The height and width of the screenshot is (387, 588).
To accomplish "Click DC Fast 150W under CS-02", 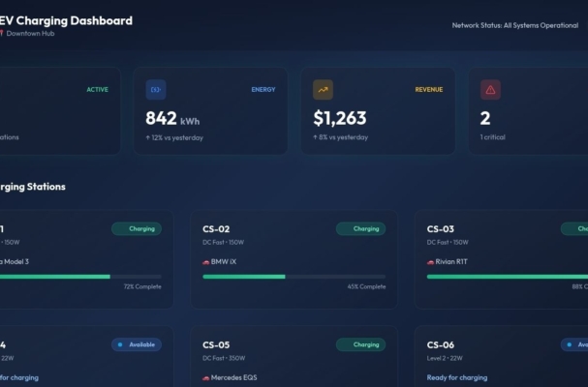I will (223, 243).
